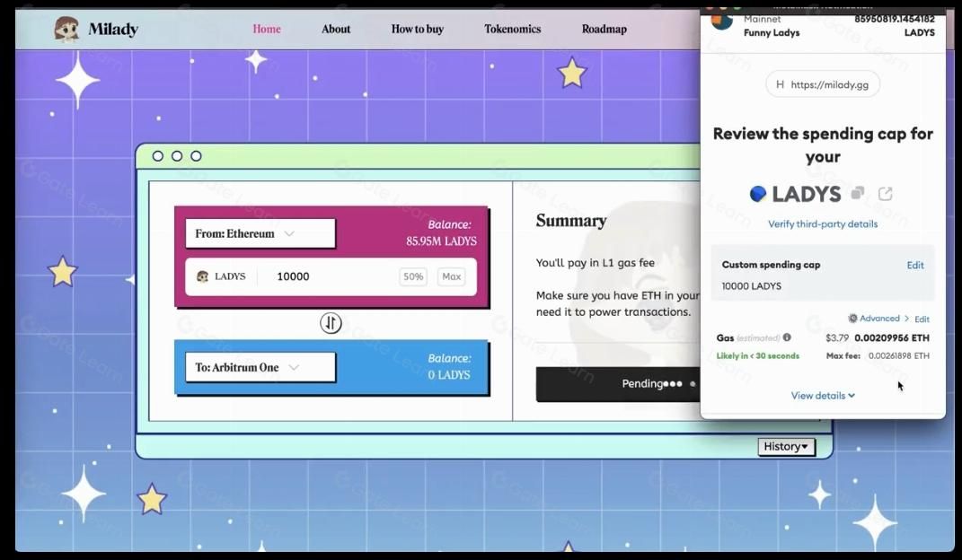Click the 85.95M LADYS balance text

pos(441,241)
